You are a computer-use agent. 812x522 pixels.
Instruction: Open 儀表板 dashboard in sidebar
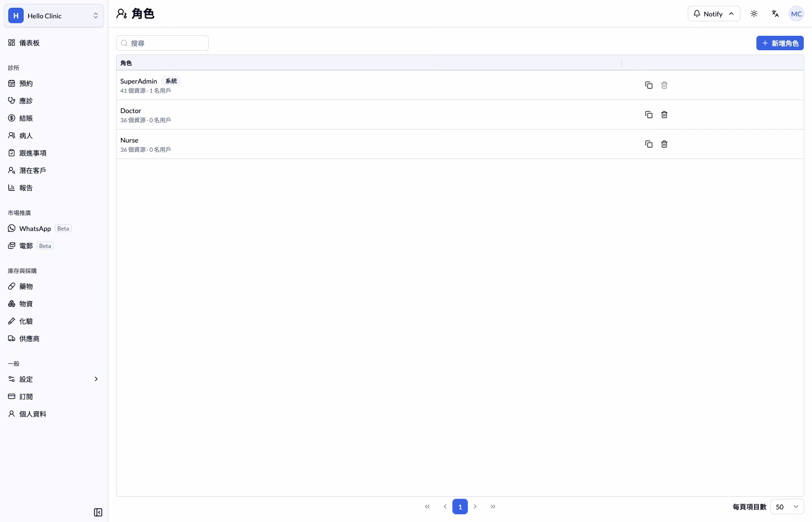[x=54, y=43]
